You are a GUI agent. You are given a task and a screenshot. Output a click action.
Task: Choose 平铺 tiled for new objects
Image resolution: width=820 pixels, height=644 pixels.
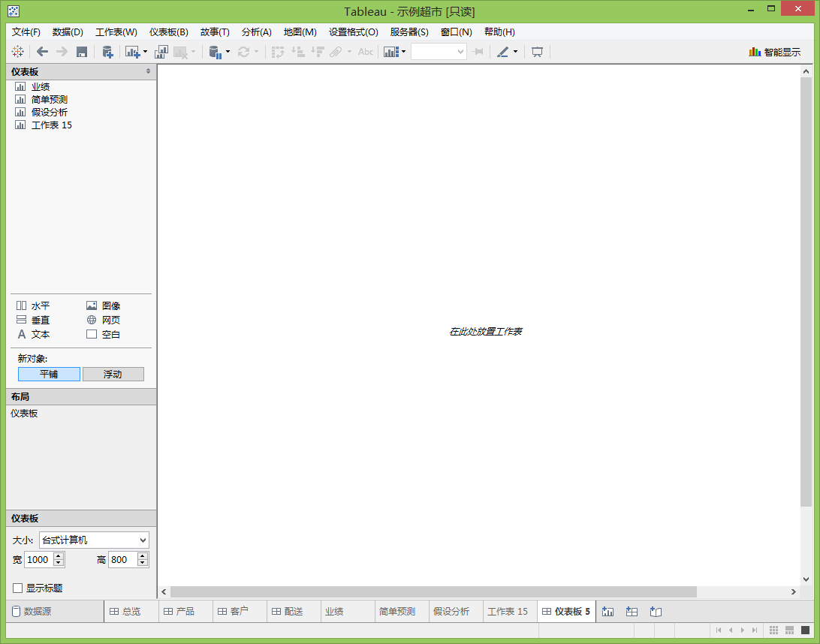click(x=49, y=375)
